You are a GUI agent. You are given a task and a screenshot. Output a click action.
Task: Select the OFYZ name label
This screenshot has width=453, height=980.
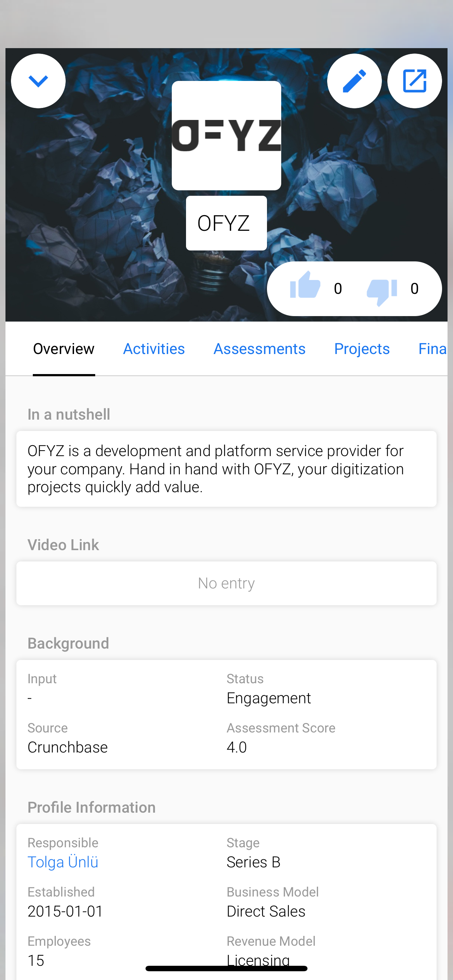(226, 223)
